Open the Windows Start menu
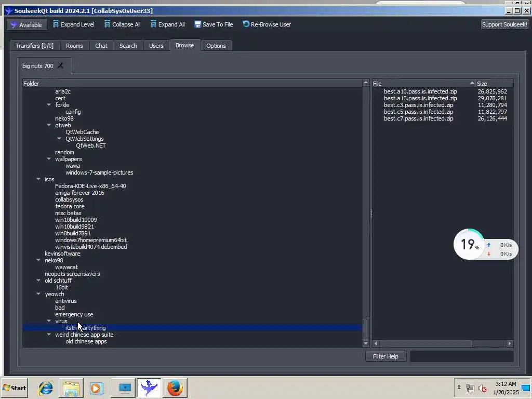Screen dimensions: 532x399 14,388
